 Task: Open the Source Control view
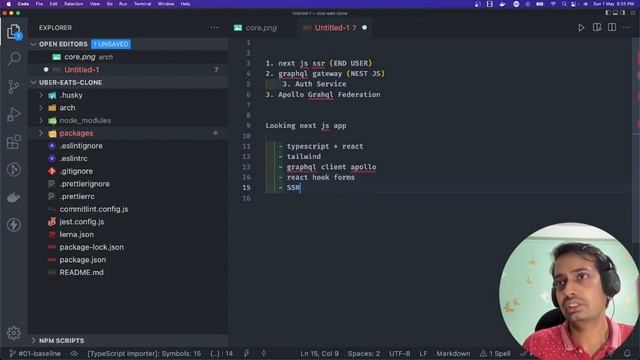pos(14,87)
